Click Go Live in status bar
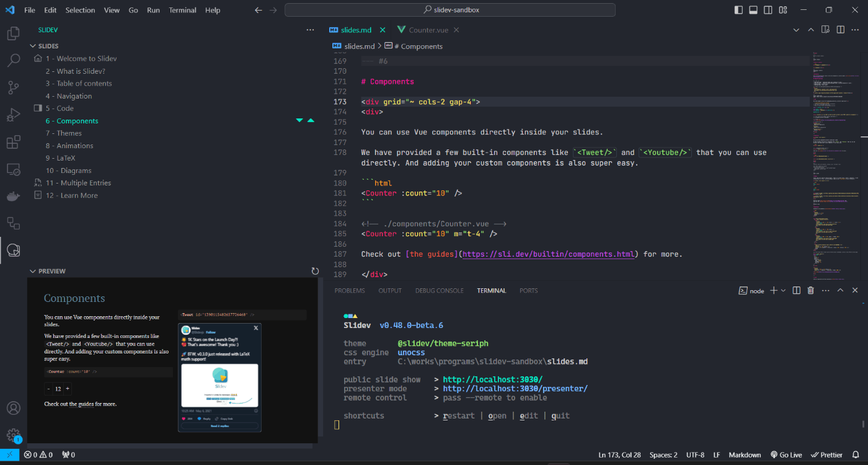 tap(785, 454)
